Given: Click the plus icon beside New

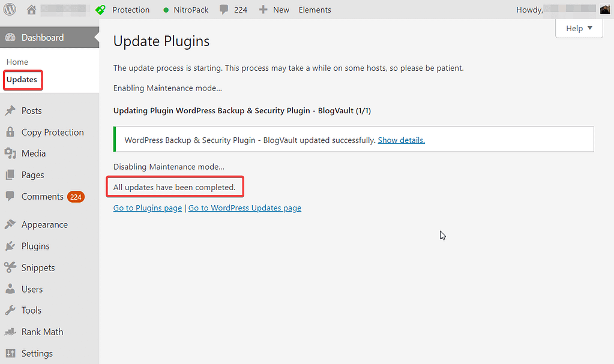Looking at the screenshot, I should click(x=263, y=10).
